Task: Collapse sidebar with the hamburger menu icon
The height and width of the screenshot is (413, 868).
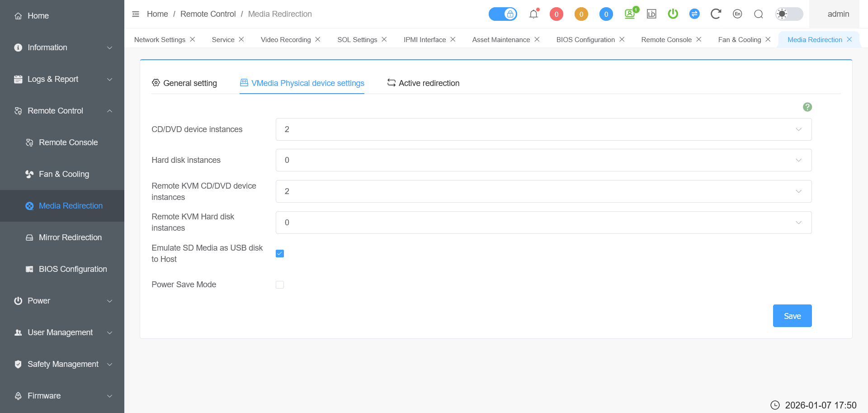Action: point(136,14)
